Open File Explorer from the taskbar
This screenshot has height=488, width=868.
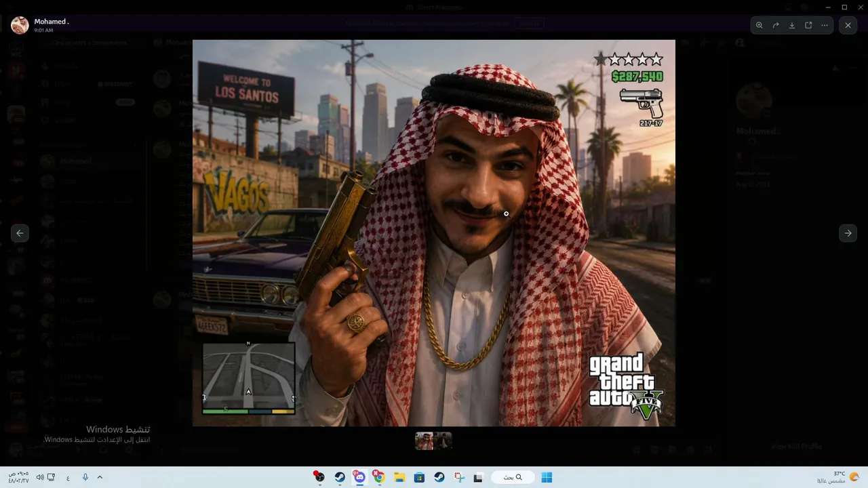click(399, 477)
